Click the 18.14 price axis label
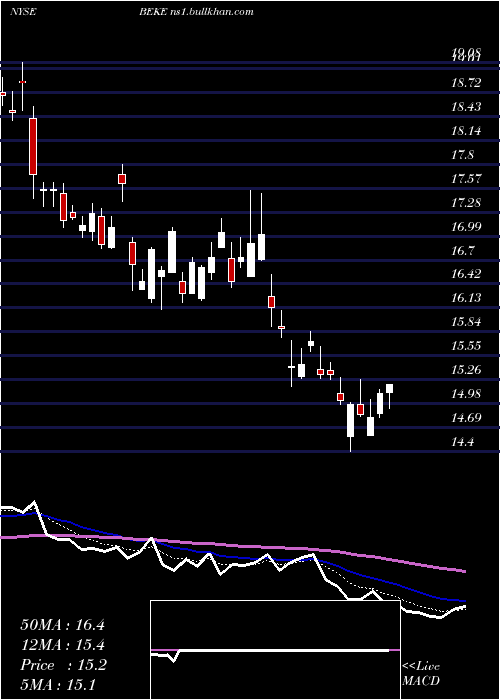The width and height of the screenshot is (500, 700). [x=467, y=131]
